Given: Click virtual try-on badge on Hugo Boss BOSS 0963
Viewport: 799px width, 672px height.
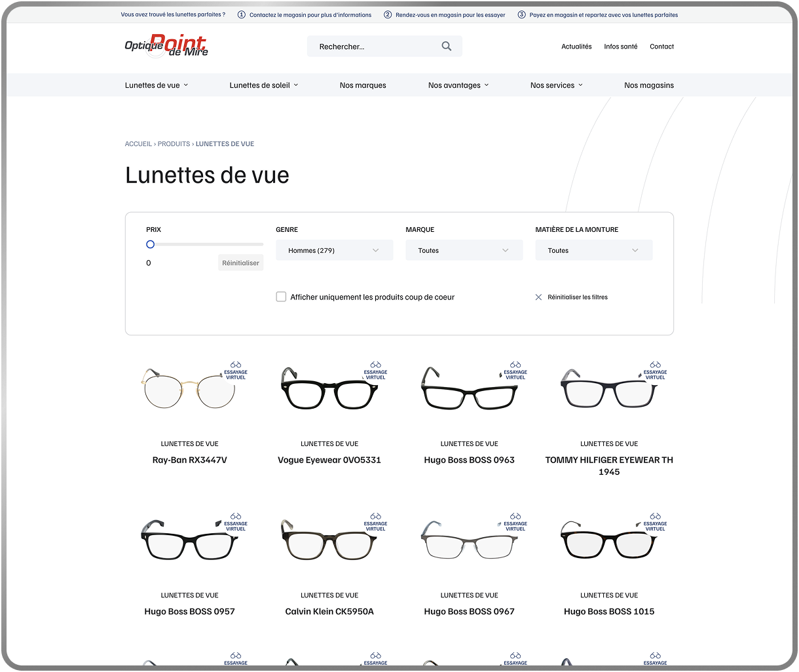Looking at the screenshot, I should [x=515, y=371].
